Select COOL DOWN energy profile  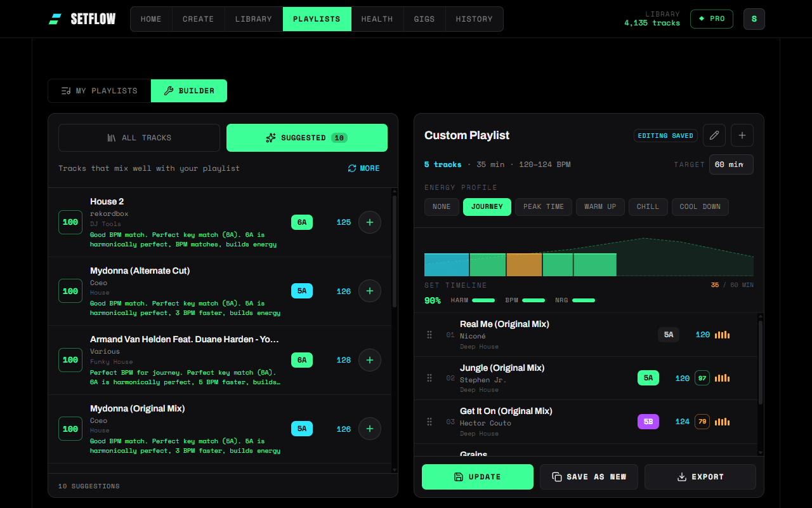700,207
